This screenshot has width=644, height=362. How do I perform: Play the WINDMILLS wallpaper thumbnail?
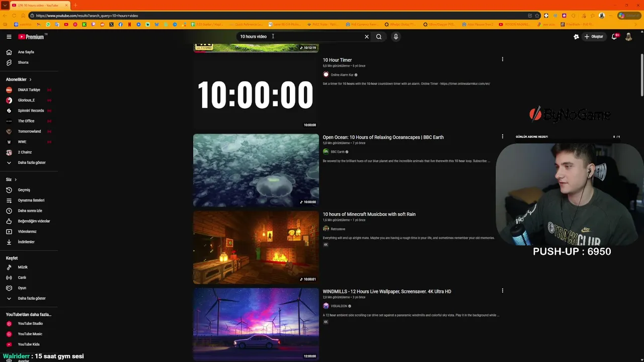256,324
